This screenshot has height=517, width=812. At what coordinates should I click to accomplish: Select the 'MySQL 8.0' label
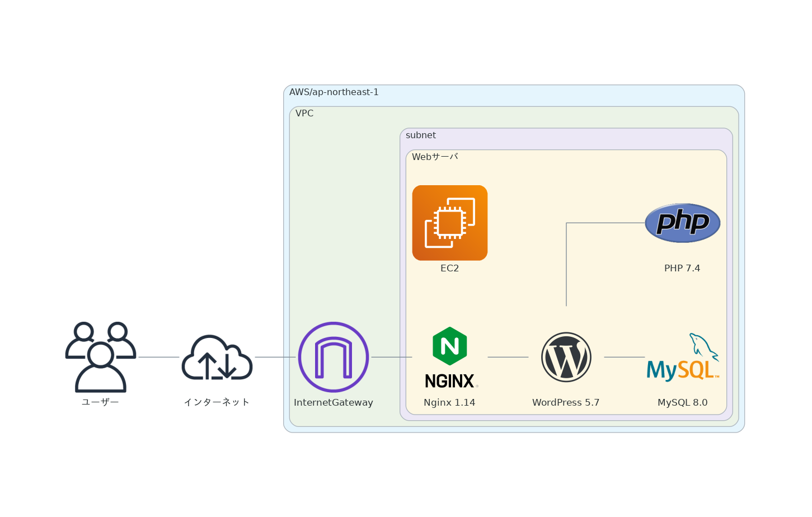pos(683,402)
